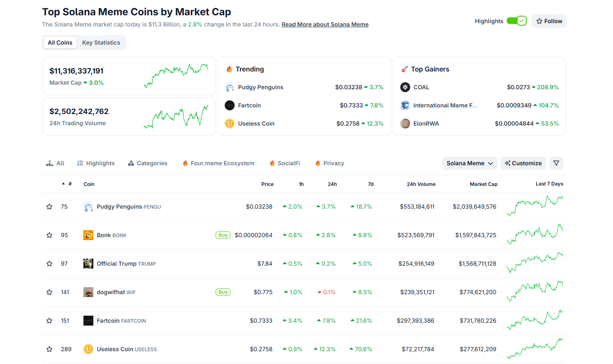Click the Fartcoin icon in Trending card
Viewport: 613px width, 364px height.
230,105
